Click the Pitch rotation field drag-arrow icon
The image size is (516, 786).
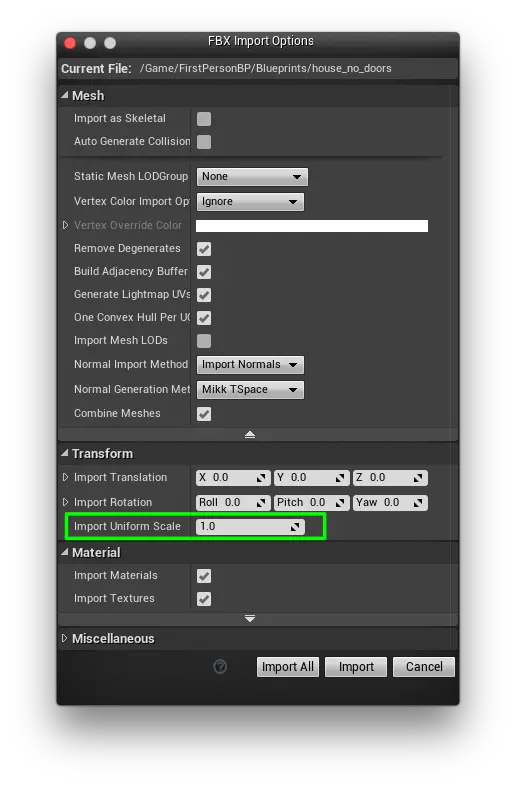[x=340, y=502]
